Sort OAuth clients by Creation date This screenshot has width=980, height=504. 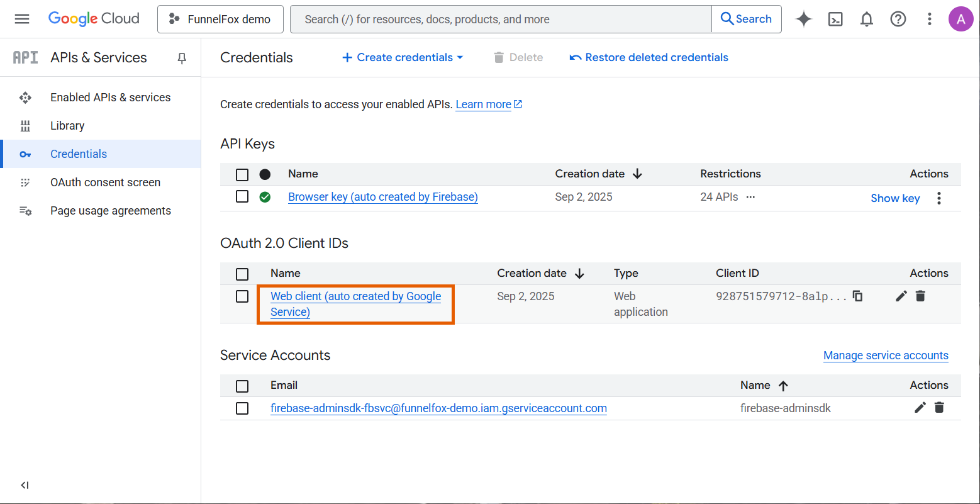click(x=540, y=273)
